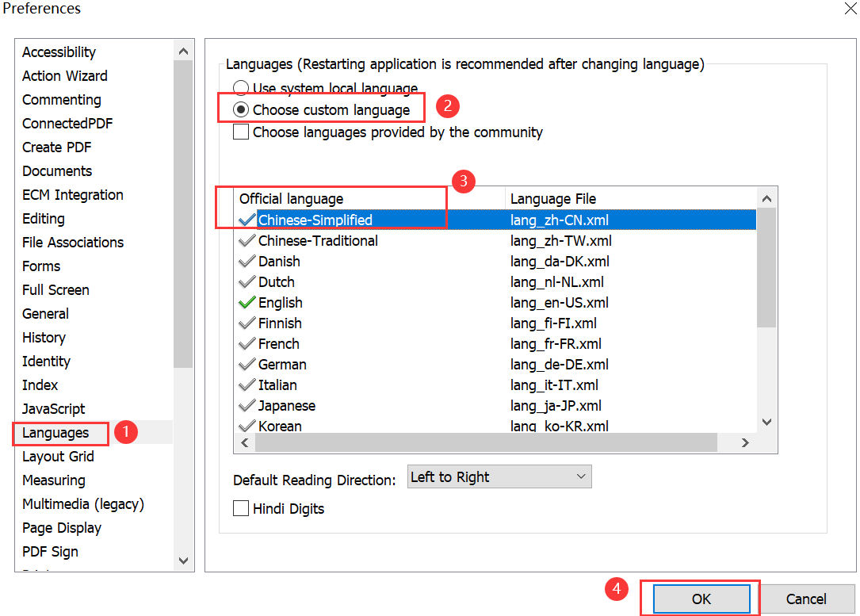Select Chinese-Traditional in the language list
Viewport: 860px width, 616px height.
318,241
